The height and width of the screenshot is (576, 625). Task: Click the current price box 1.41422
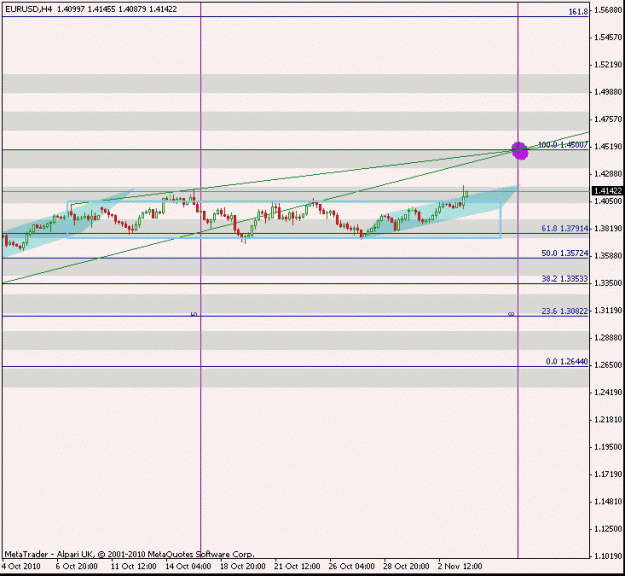pyautogui.click(x=608, y=191)
